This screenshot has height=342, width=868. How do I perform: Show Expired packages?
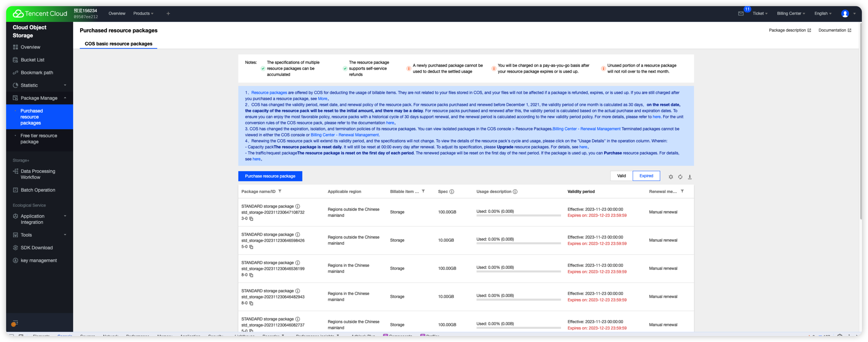coord(646,176)
